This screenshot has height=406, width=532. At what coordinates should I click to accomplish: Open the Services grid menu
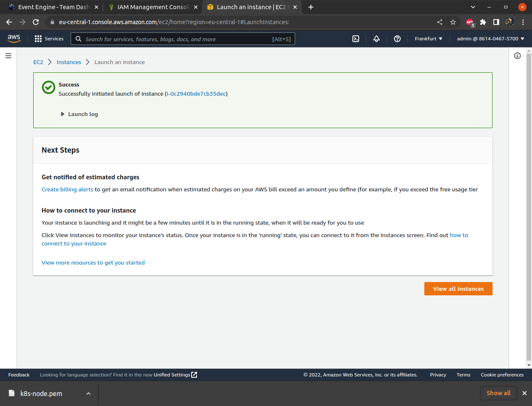(x=38, y=39)
